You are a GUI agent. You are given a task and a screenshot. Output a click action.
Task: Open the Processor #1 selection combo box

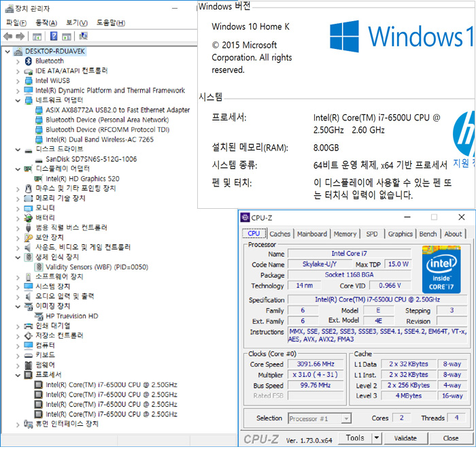pyautogui.click(x=320, y=418)
